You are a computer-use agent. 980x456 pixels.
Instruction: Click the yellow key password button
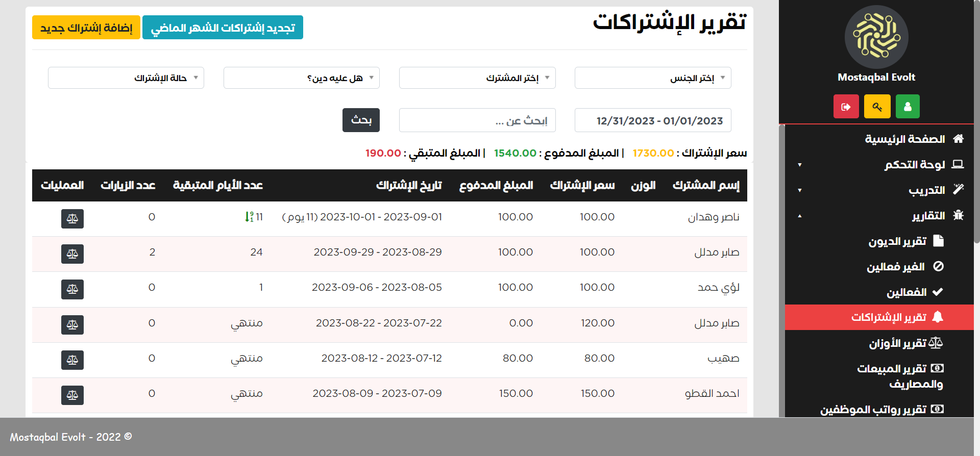pyautogui.click(x=877, y=107)
